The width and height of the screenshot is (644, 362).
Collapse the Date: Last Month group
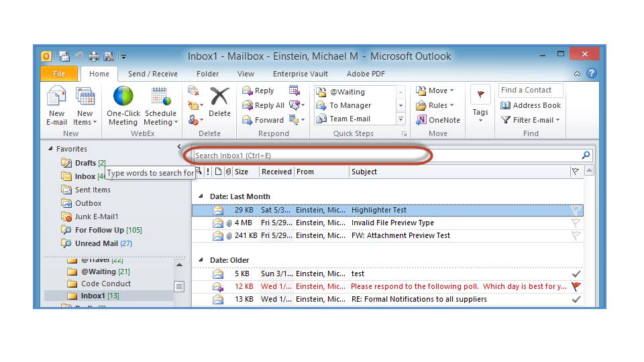pos(201,196)
